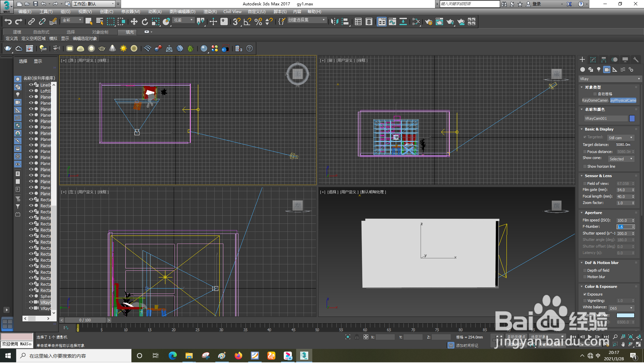The height and width of the screenshot is (363, 644).
Task: Toggle the Exposure checkbox
Action: [x=585, y=295]
